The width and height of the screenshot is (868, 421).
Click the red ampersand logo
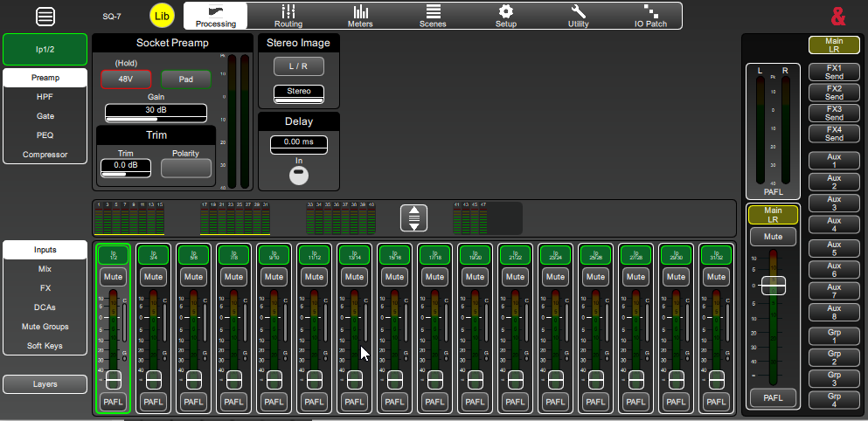pyautogui.click(x=838, y=17)
